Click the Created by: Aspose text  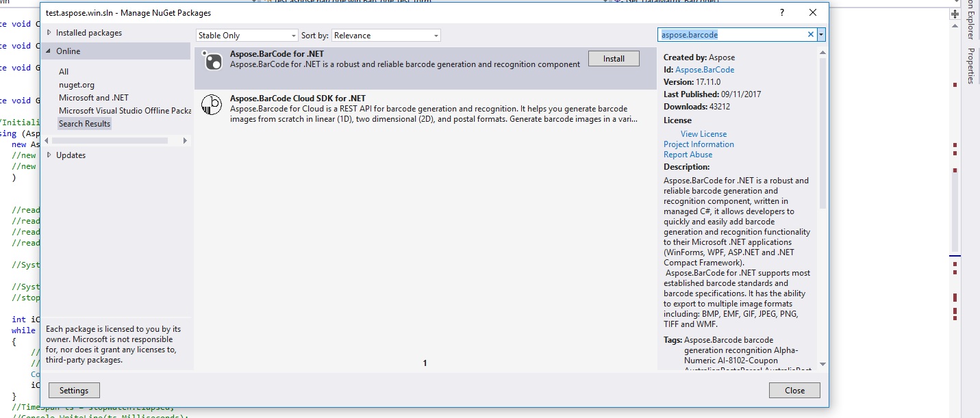pos(699,57)
